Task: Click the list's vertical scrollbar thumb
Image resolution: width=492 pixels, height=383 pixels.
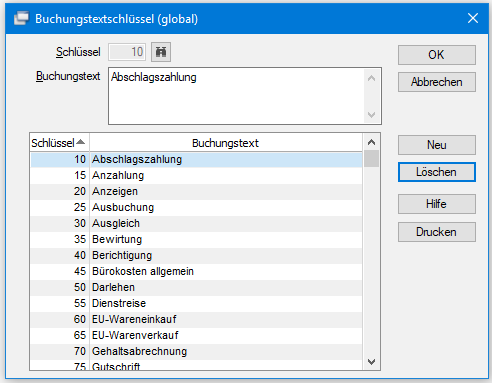Action: pyautogui.click(x=371, y=158)
